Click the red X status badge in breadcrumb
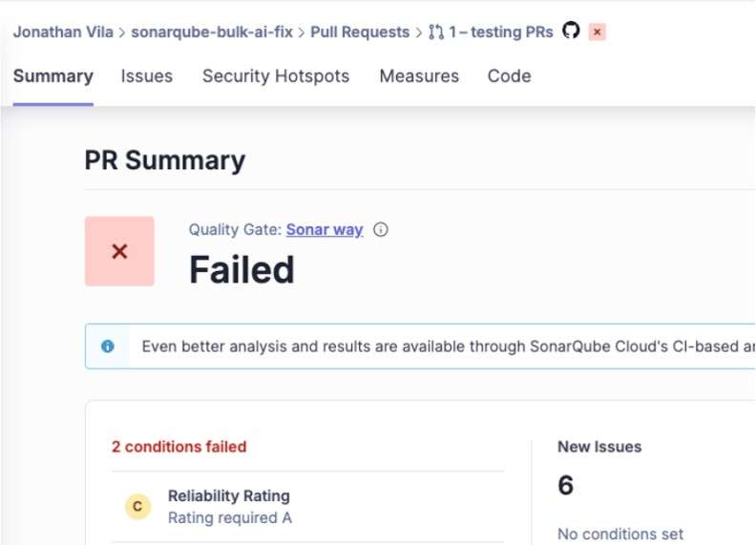This screenshot has height=545, width=756. [598, 31]
